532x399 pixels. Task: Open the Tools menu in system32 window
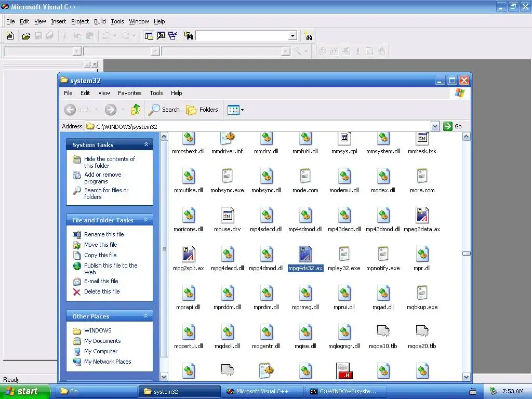pyautogui.click(x=156, y=93)
